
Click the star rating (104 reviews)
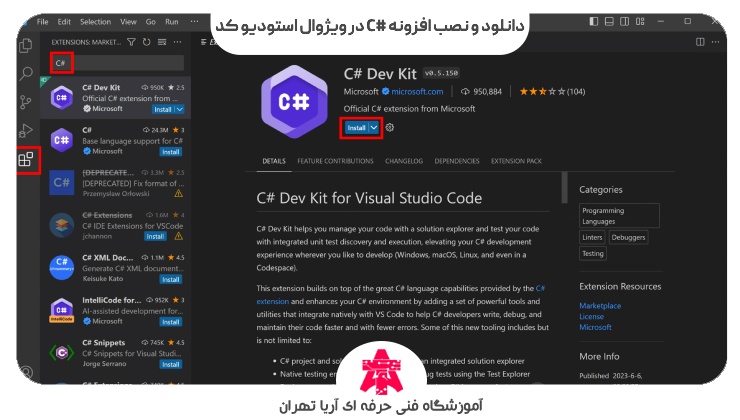pos(552,92)
